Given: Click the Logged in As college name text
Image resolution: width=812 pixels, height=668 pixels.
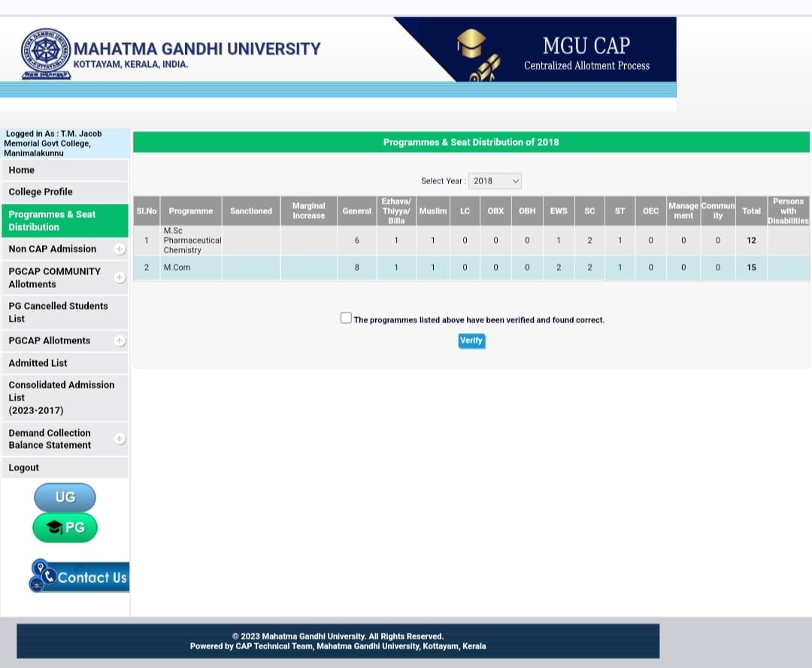Looking at the screenshot, I should [x=53, y=144].
